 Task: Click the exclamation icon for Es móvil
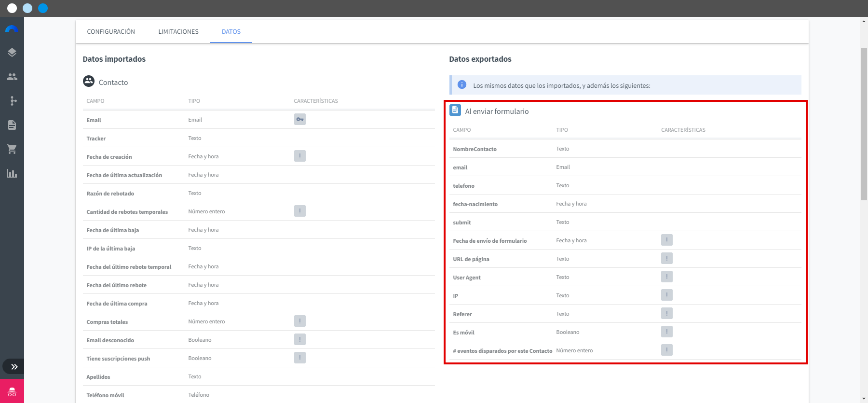click(x=667, y=332)
